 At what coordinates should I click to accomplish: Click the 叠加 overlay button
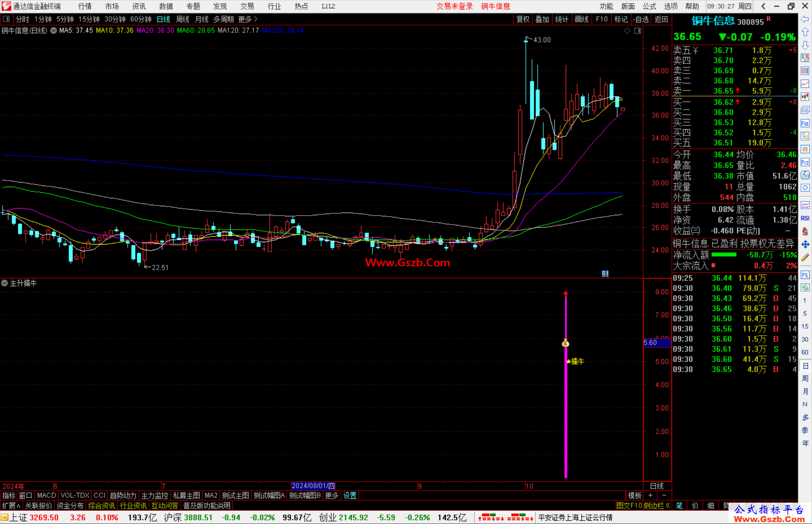tap(542, 19)
